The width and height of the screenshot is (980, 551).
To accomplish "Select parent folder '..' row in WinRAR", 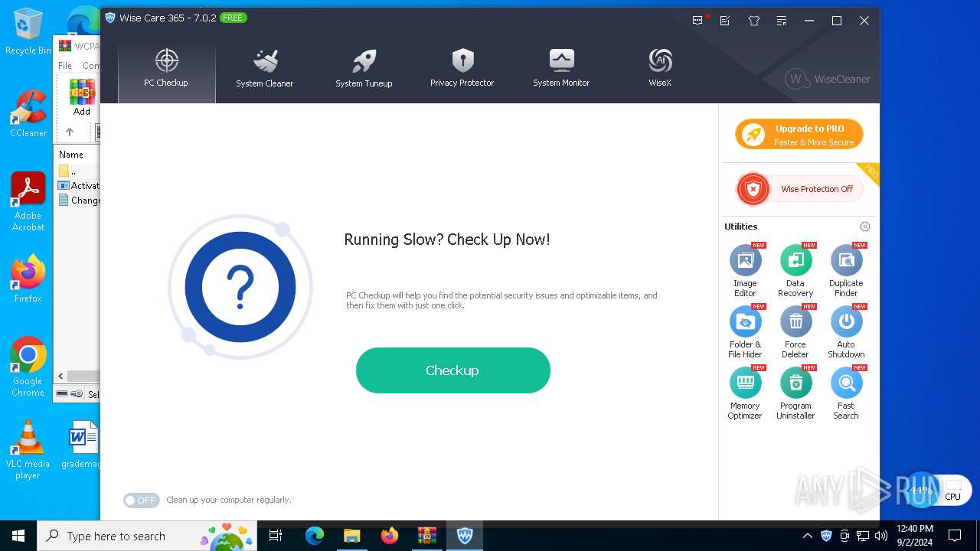I will pos(78,171).
